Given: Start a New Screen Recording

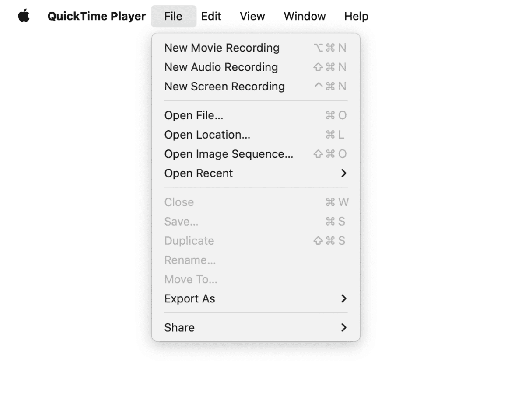Looking at the screenshot, I should (224, 87).
